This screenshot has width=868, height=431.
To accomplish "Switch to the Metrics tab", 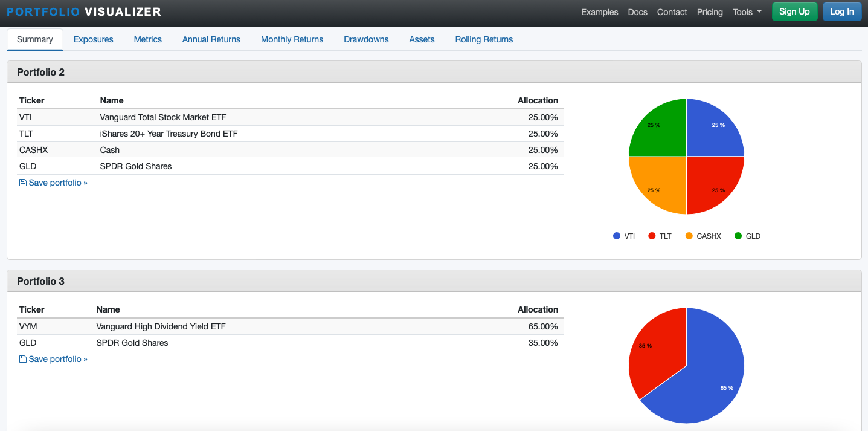I will click(148, 39).
